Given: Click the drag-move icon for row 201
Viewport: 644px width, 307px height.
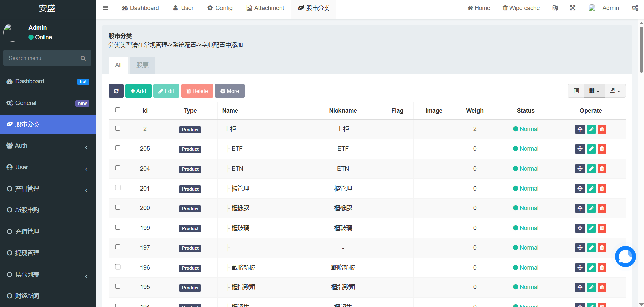Looking at the screenshot, I should pos(580,189).
